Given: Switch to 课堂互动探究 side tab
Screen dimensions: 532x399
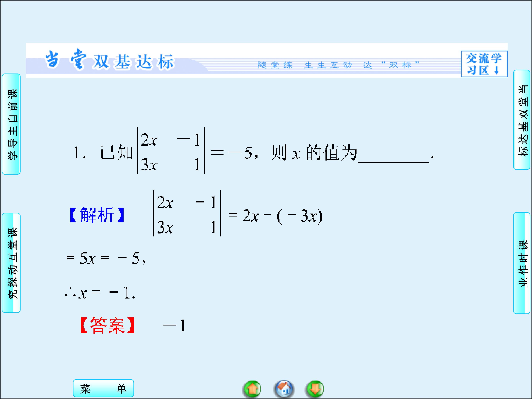Looking at the screenshot, I should click(x=11, y=263).
